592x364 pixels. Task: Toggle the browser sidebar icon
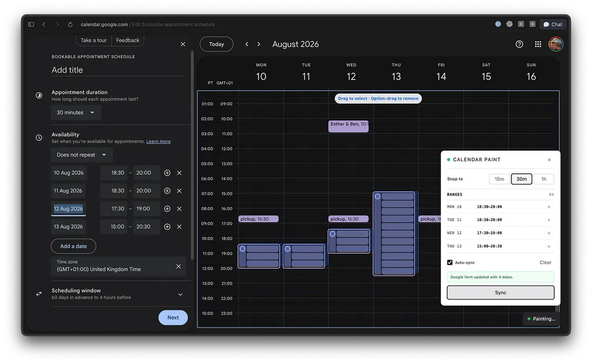point(31,24)
